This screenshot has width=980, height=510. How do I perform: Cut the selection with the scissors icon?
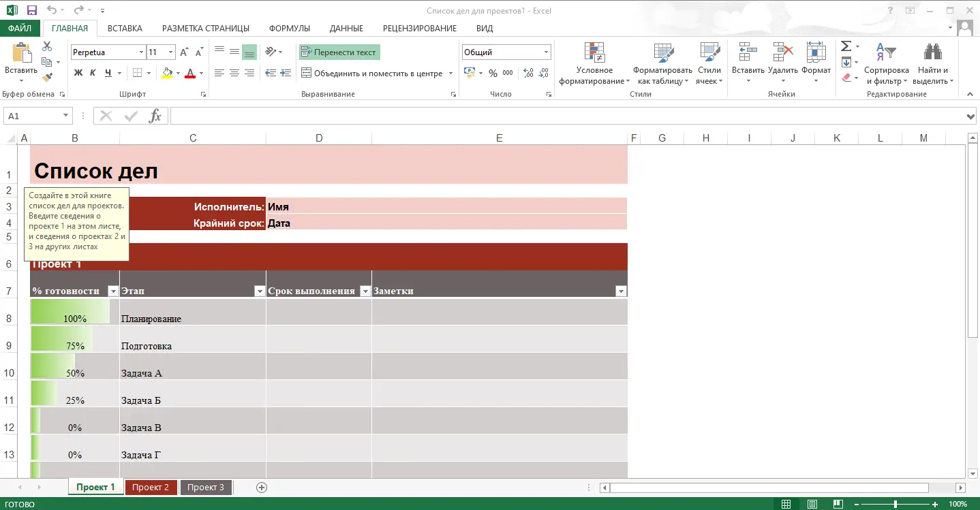click(47, 46)
